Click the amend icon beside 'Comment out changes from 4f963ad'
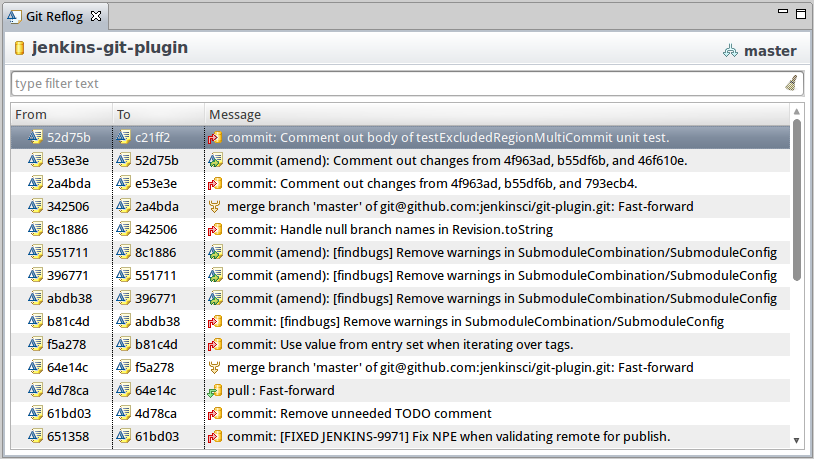This screenshot has height=459, width=814. click(x=215, y=160)
